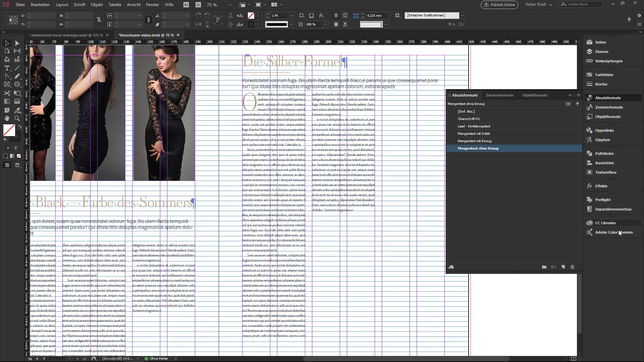644x362 pixels.
Task: Open the Schrift menu
Action: pos(79,5)
